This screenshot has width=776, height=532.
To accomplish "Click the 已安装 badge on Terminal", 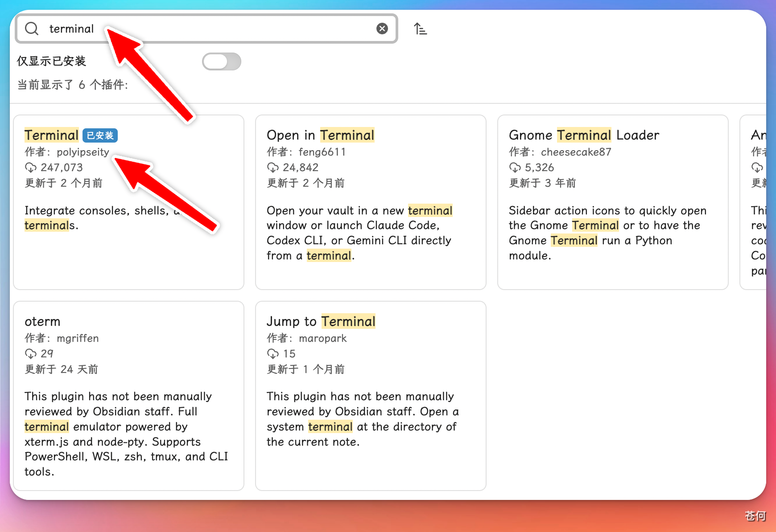I will (x=100, y=135).
